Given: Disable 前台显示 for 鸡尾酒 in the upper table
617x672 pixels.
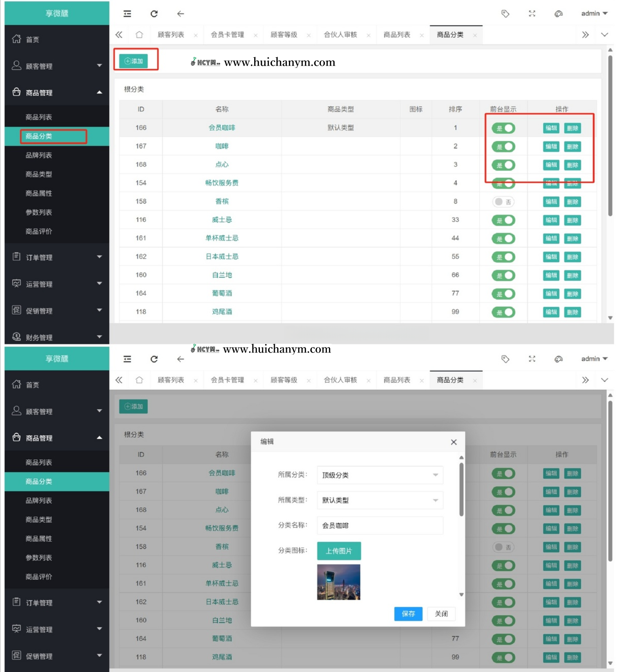Looking at the screenshot, I should coord(503,312).
